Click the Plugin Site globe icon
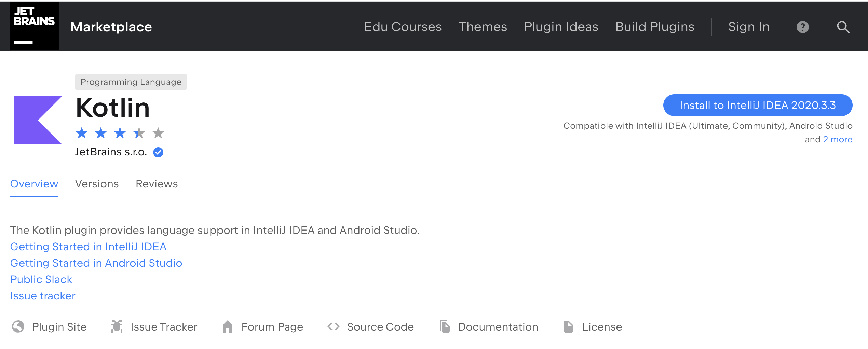Screen dimensions: 868x349 click(x=18, y=326)
